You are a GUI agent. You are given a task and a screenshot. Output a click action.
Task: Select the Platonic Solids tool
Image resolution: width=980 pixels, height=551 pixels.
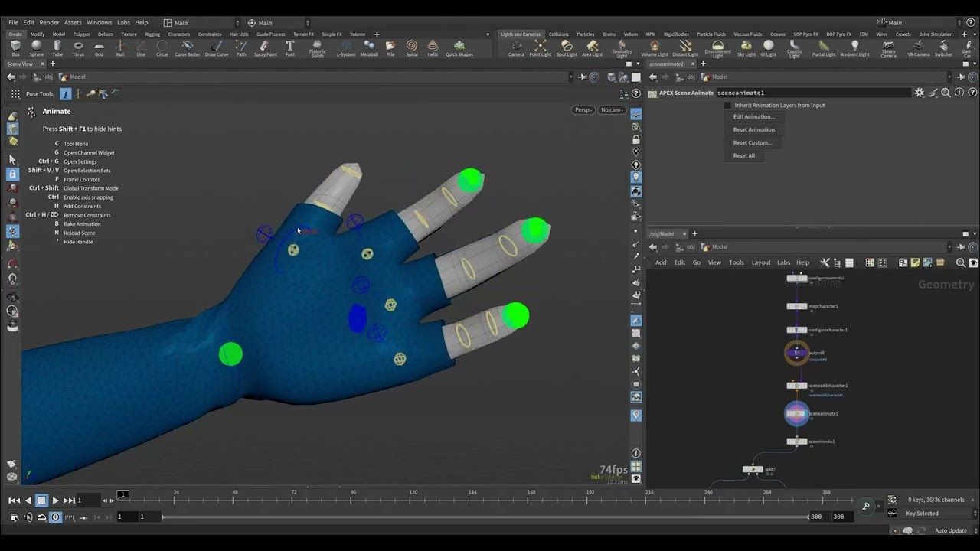point(317,48)
